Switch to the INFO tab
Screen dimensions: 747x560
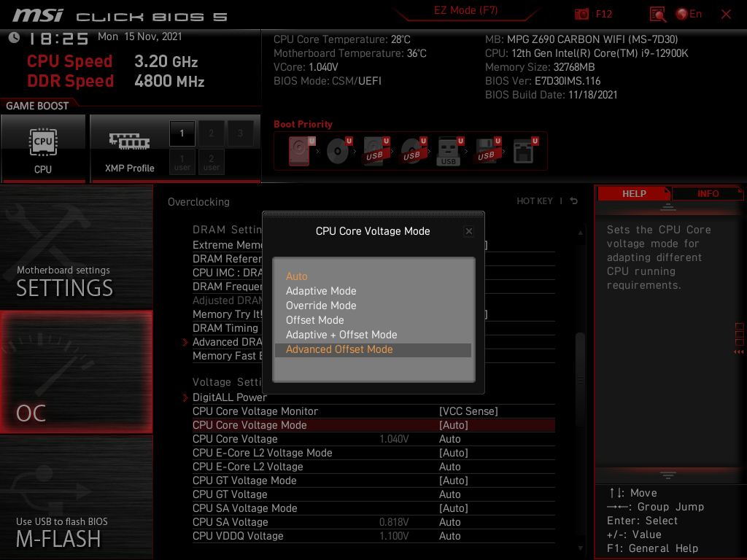708,194
